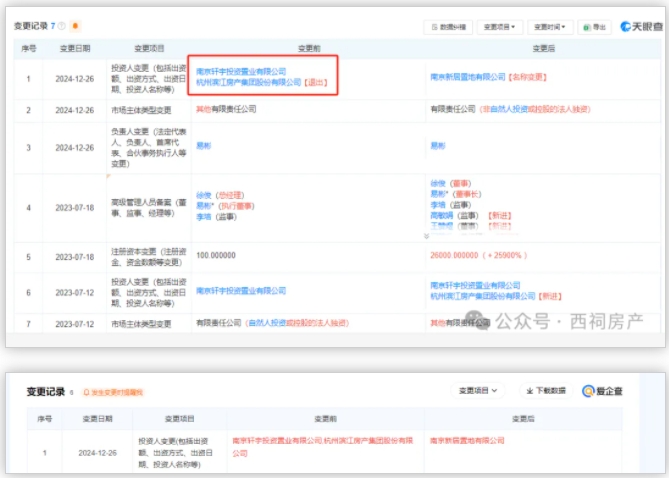This screenshot has width=669, height=478.
Task: Open the 变更项目 dropdown in top table
Action: [x=500, y=27]
